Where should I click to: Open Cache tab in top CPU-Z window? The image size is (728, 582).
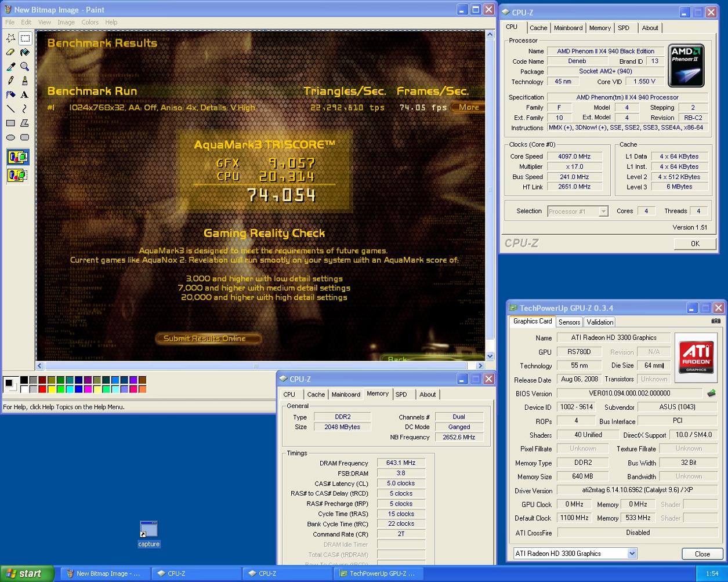point(538,28)
